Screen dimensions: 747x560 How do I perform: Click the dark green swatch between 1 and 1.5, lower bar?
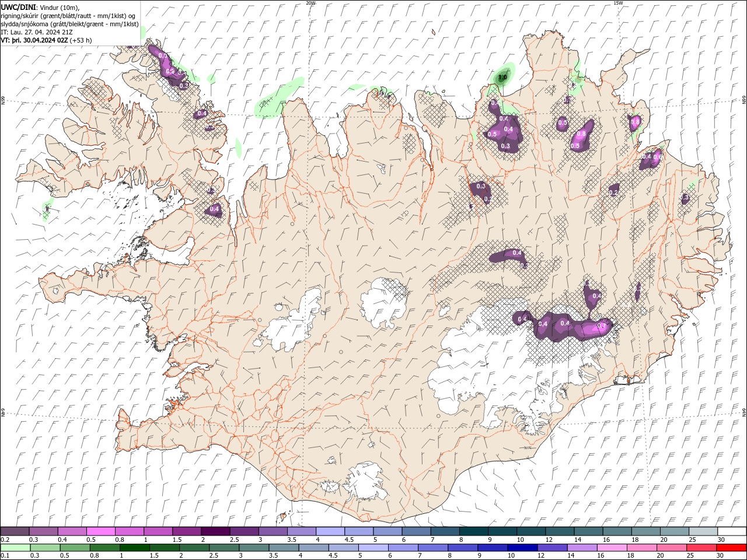[135, 548]
